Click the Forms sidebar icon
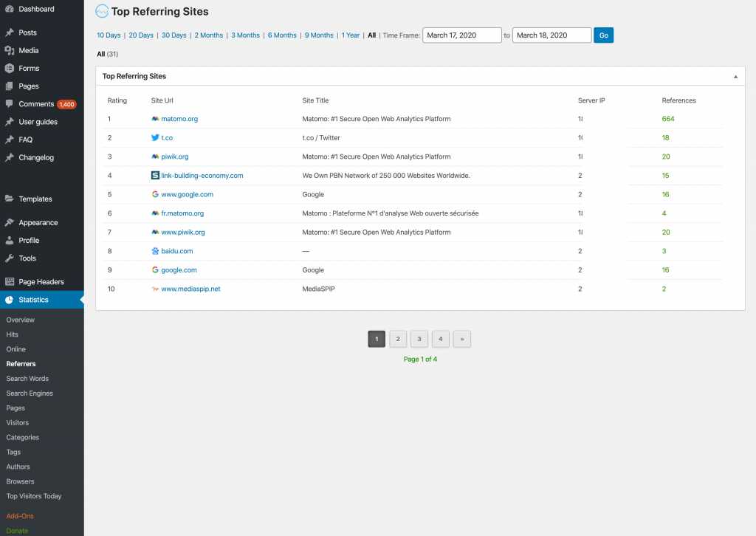Screen dimensions: 756x536 (x=9, y=69)
